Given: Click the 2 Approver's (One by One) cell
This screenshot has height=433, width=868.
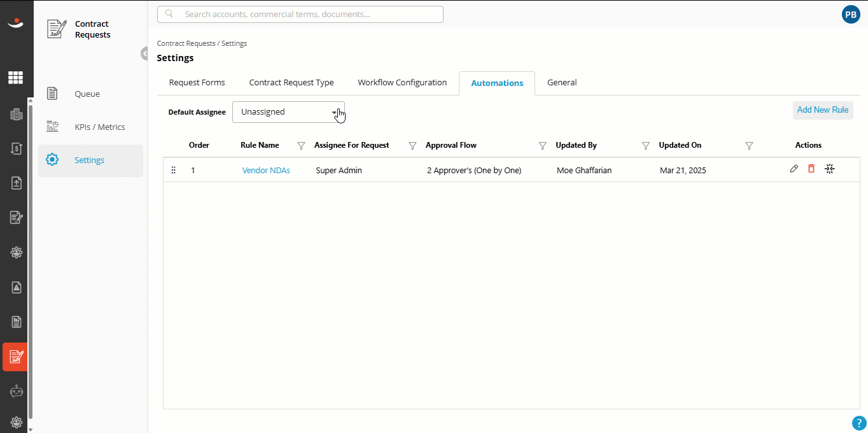Looking at the screenshot, I should tap(474, 170).
